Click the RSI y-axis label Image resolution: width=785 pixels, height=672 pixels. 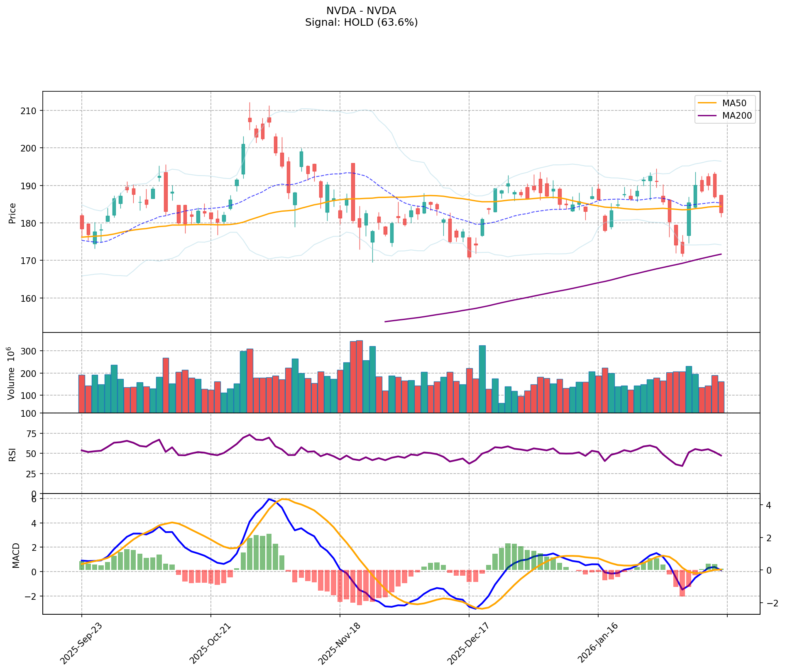pos(12,454)
